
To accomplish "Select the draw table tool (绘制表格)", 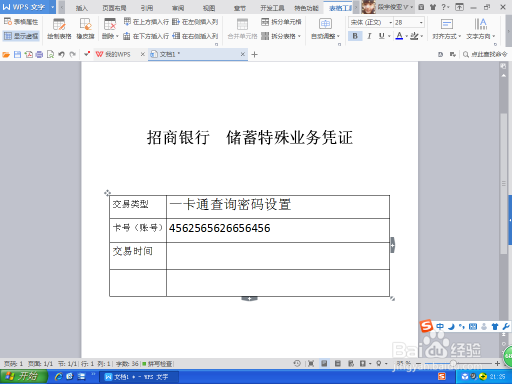I will [59, 29].
